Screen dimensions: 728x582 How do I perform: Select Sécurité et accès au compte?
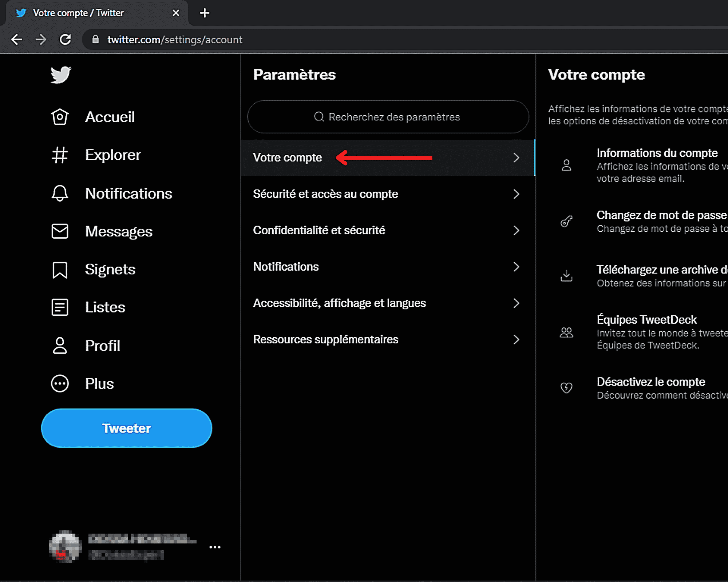point(388,194)
